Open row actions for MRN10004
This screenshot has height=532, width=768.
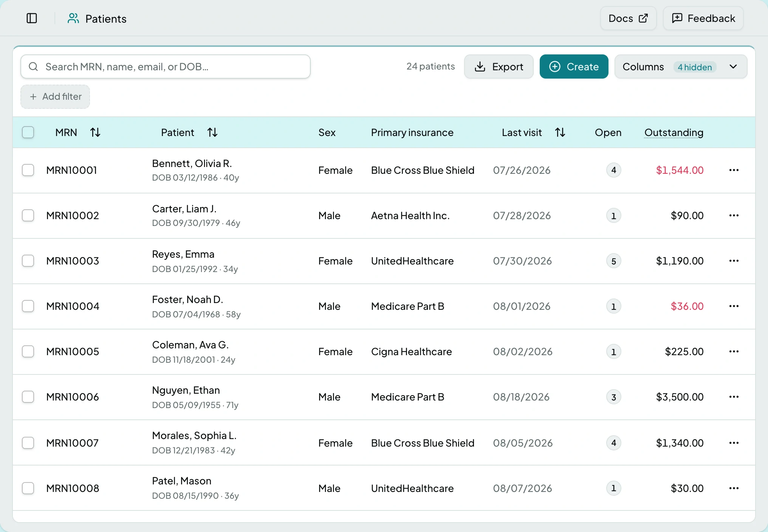coord(734,306)
